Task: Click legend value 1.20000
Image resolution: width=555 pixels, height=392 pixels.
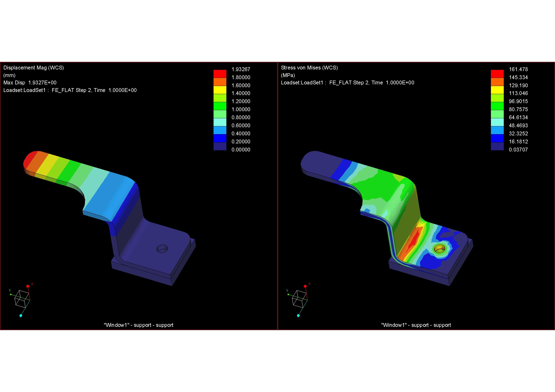Action: pos(241,101)
